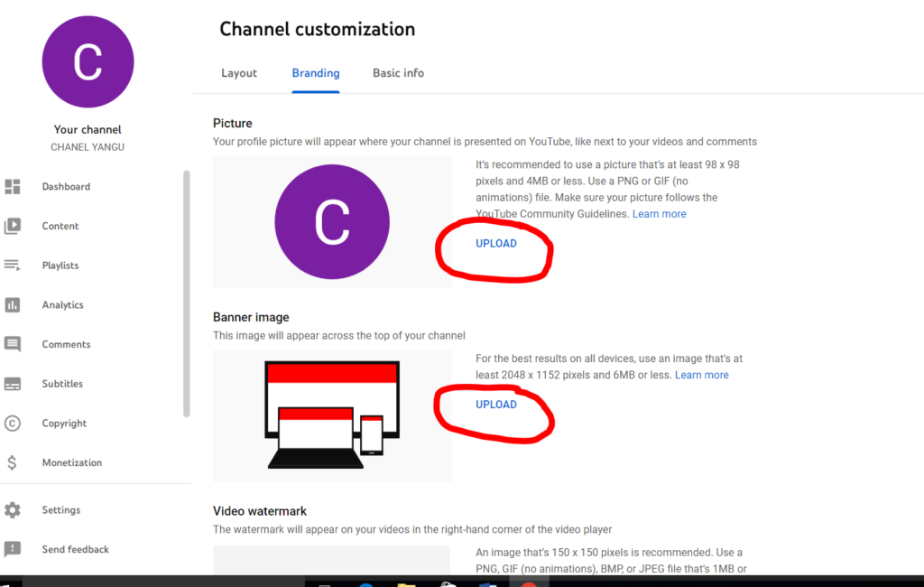Open the Dashboard icon in sidebar
This screenshot has width=924, height=587.
pyautogui.click(x=13, y=186)
